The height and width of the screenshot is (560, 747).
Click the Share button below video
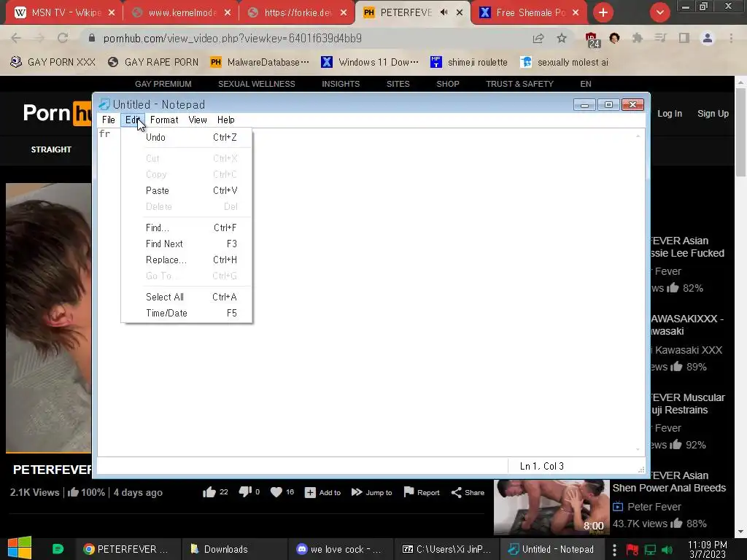pyautogui.click(x=468, y=492)
